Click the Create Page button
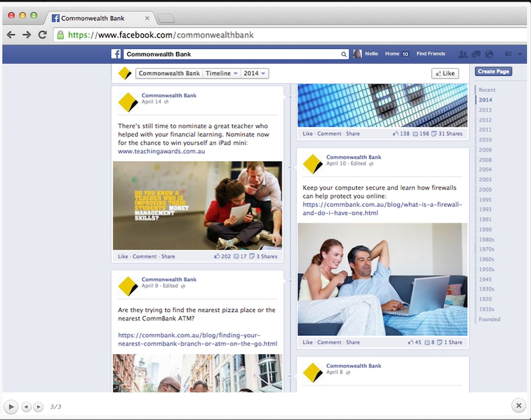Screen dimensions: 531x420 tap(493, 71)
